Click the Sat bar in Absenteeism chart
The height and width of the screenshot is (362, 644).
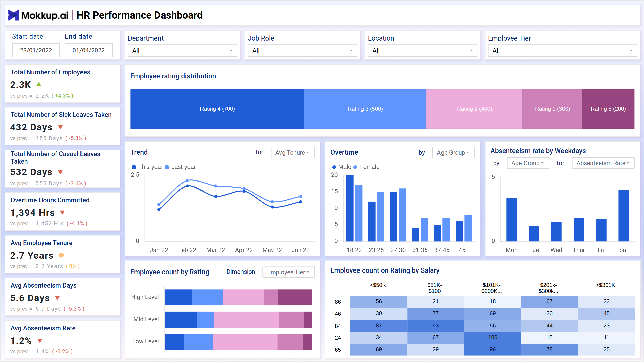(x=623, y=215)
